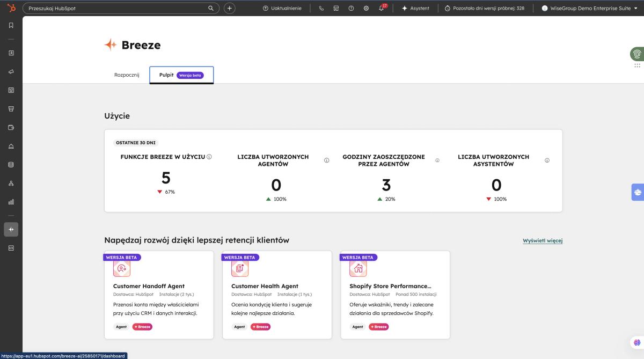Screen dimensions: 644x359
Task: Click the Customer Health Agent card icon
Action: 240,268
